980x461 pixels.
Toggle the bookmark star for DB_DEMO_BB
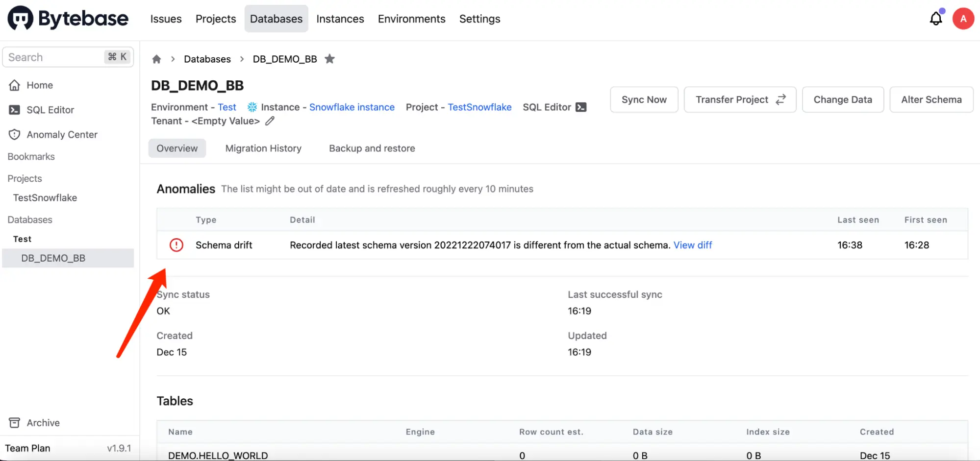(330, 59)
